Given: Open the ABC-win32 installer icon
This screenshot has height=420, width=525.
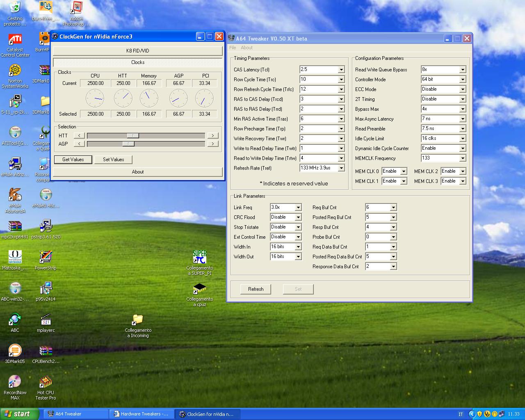Looking at the screenshot, I should (15, 288).
